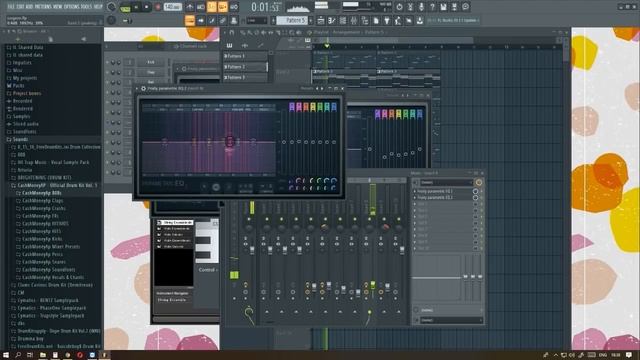Toggle the Clap channel mute LED
The height and width of the screenshot is (360, 640).
coord(107,72)
